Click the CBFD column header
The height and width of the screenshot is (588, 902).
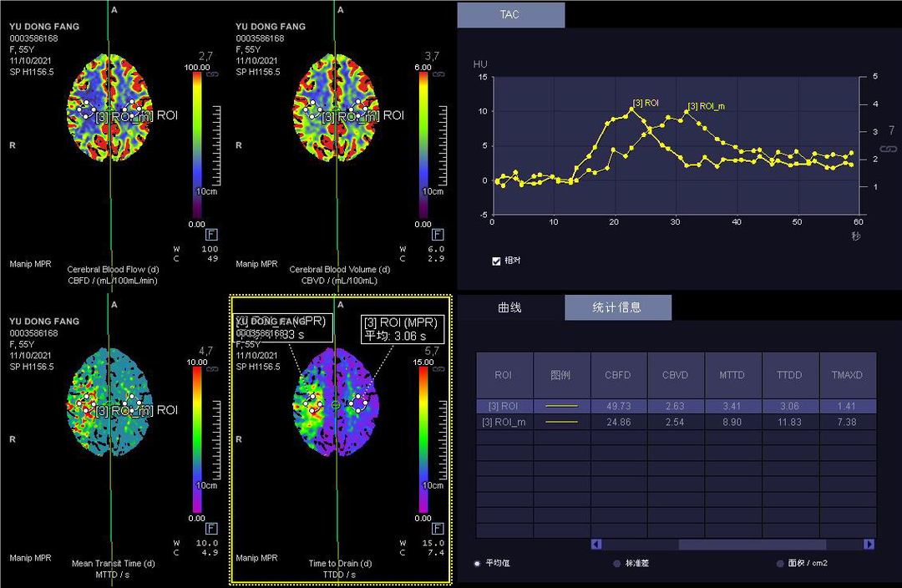click(x=618, y=375)
